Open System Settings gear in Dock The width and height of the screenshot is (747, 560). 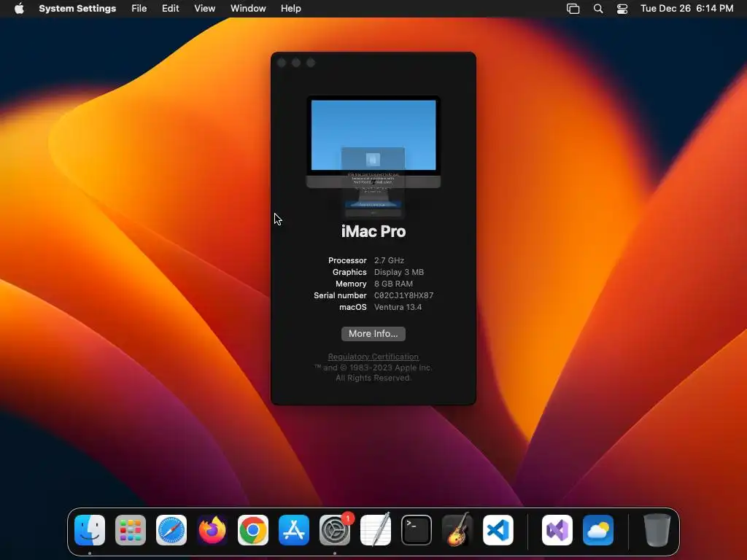click(x=334, y=530)
